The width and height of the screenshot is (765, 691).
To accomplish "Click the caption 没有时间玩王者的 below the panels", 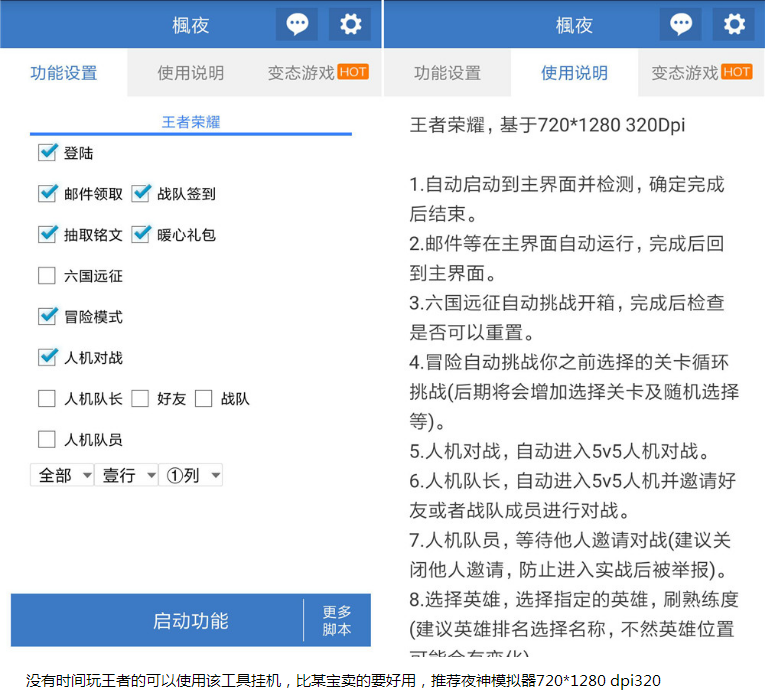I will 343,680.
